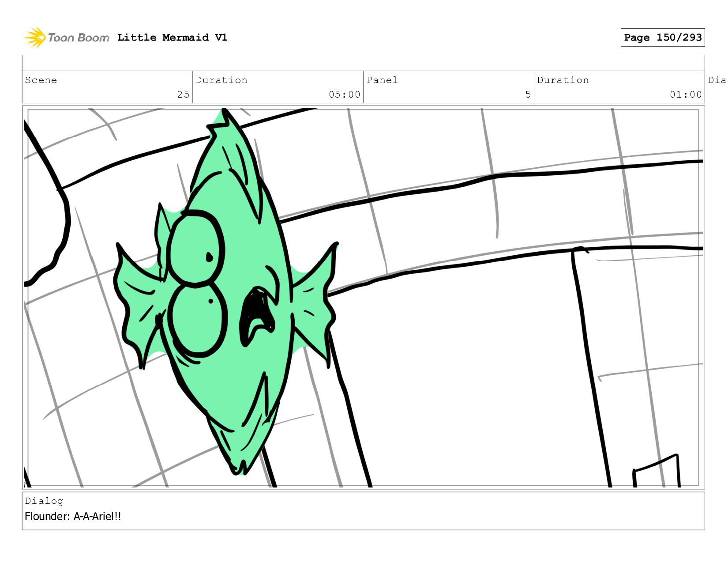Click the 'Panel' header label

pos(382,80)
